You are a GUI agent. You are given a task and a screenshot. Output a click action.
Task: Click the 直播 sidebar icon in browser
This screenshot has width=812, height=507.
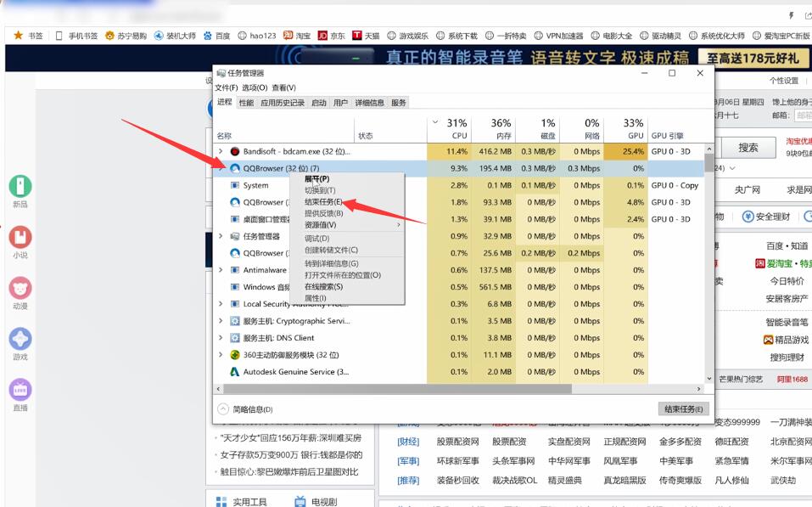pos(20,390)
